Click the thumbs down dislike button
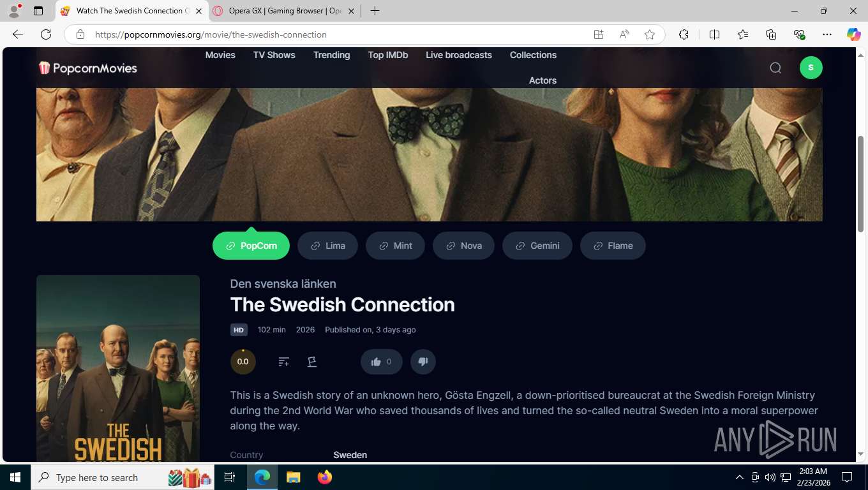868x490 pixels. coord(423,362)
